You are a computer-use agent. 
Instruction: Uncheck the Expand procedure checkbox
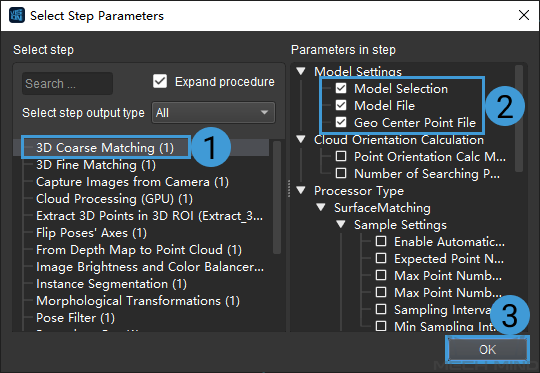pyautogui.click(x=160, y=82)
